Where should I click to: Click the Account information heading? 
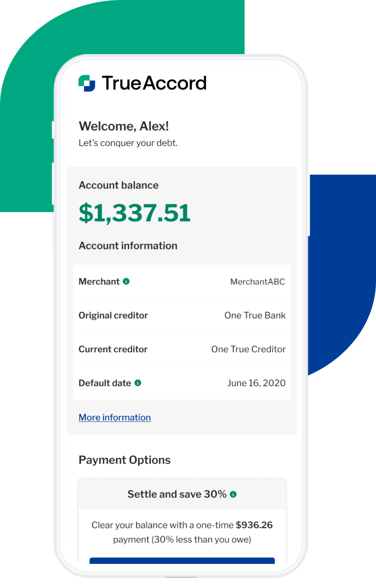(x=128, y=245)
